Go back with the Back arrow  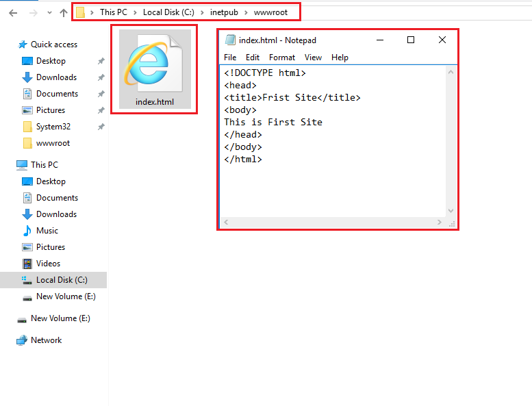click(x=13, y=13)
